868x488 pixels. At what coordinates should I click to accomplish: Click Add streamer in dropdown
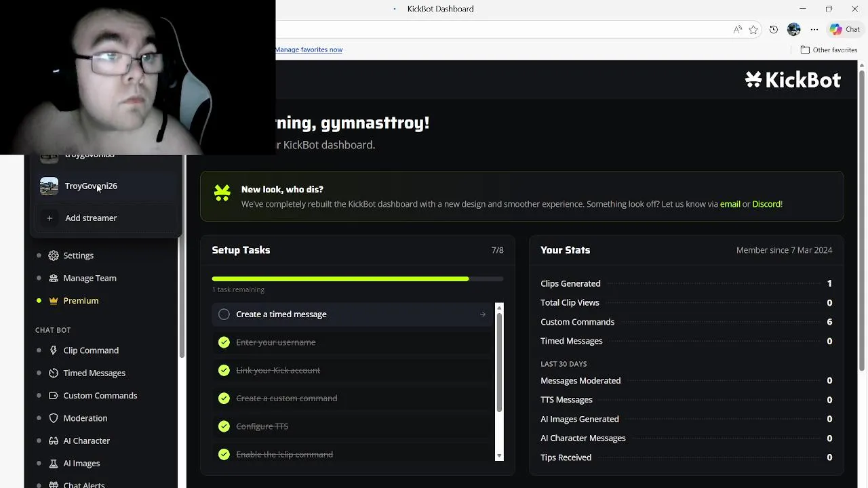pos(105,218)
